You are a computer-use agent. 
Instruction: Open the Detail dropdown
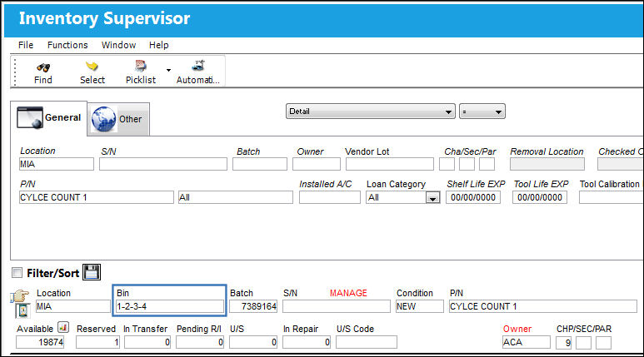pyautogui.click(x=371, y=112)
